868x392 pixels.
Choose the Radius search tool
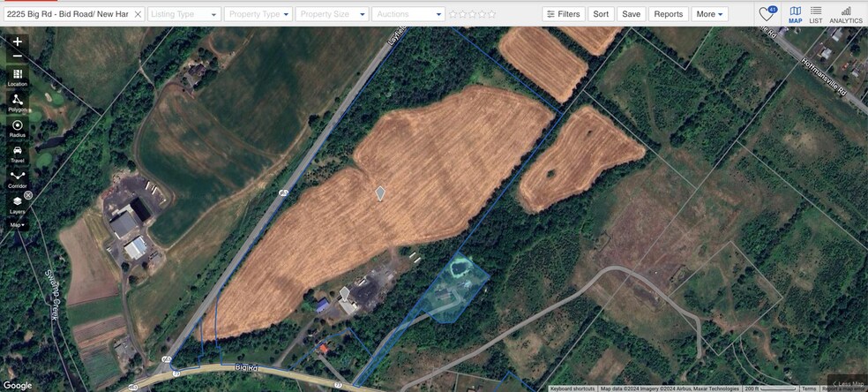[x=17, y=128]
